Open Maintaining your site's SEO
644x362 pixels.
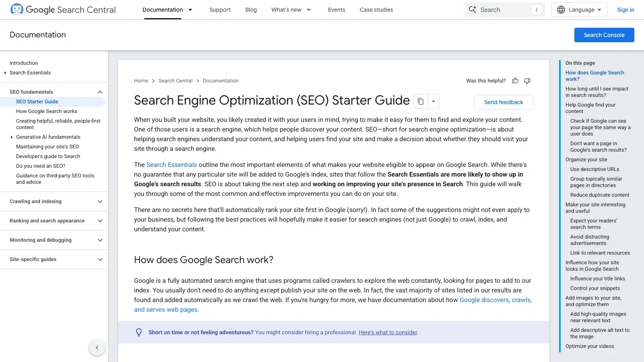click(x=47, y=147)
